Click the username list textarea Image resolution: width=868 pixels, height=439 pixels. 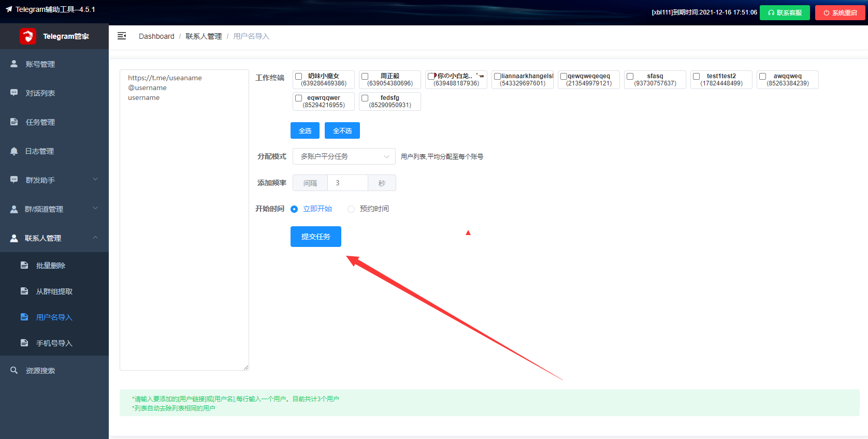click(184, 220)
